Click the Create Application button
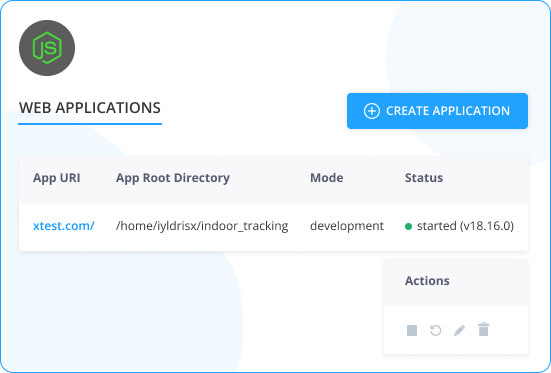This screenshot has width=551, height=373. coord(437,111)
